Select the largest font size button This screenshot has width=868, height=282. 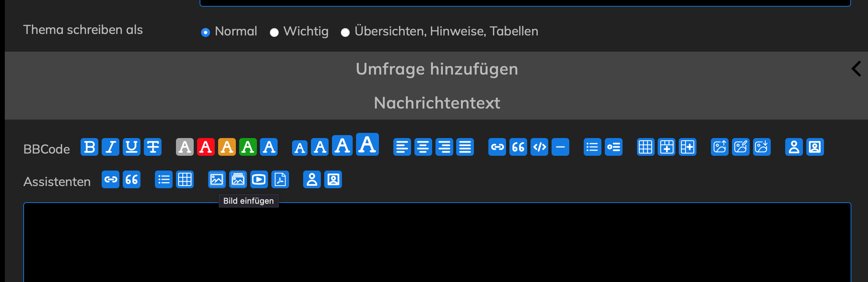pyautogui.click(x=367, y=144)
